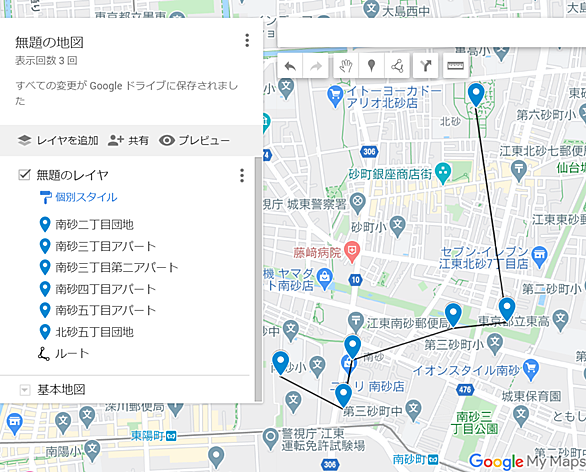586x472 pixels.
Task: Expand the 基本地図 base map dropdown
Action: click(x=24, y=390)
